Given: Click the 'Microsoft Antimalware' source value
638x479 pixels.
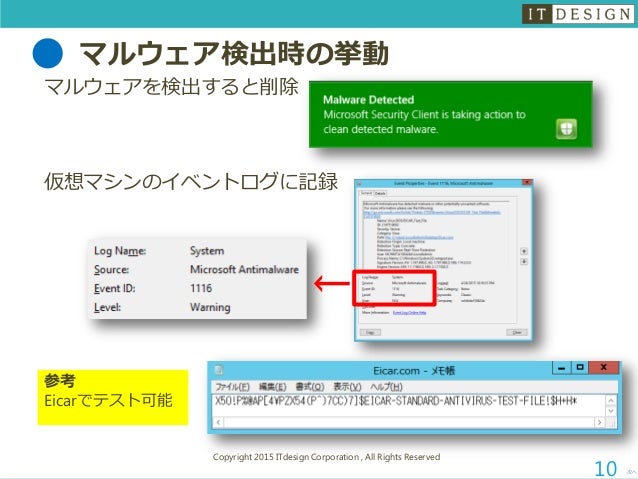Looking at the screenshot, I should (x=244, y=269).
